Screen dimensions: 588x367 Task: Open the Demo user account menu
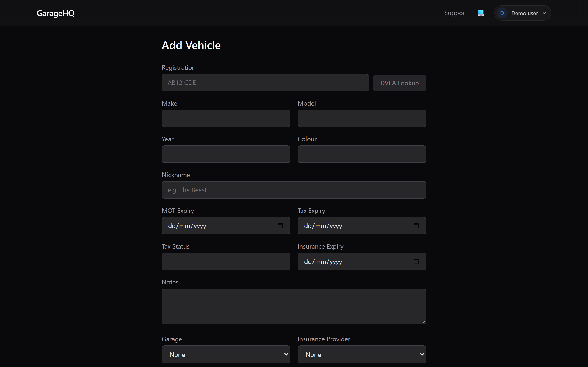[522, 13]
